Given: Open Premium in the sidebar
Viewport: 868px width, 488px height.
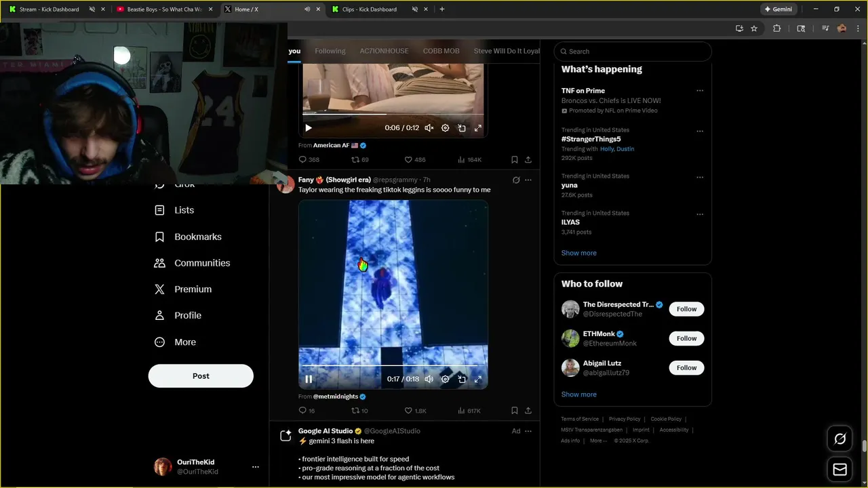Looking at the screenshot, I should pyautogui.click(x=183, y=289).
